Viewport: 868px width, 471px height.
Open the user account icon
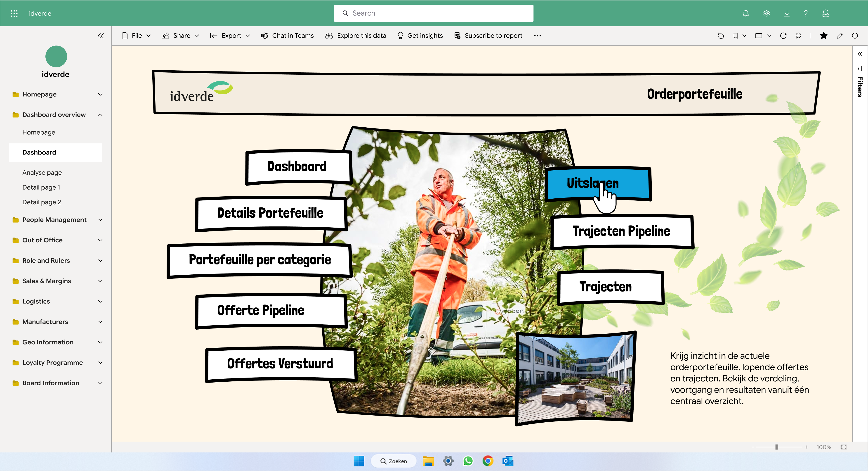pyautogui.click(x=825, y=14)
